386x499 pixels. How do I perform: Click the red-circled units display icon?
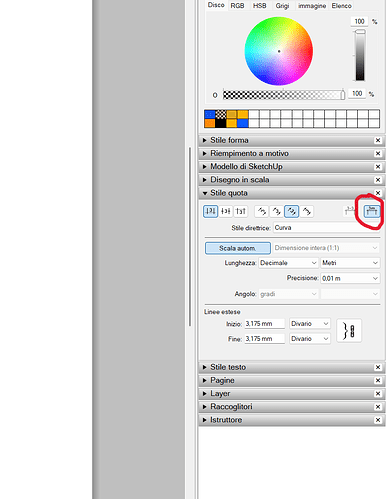click(x=372, y=211)
